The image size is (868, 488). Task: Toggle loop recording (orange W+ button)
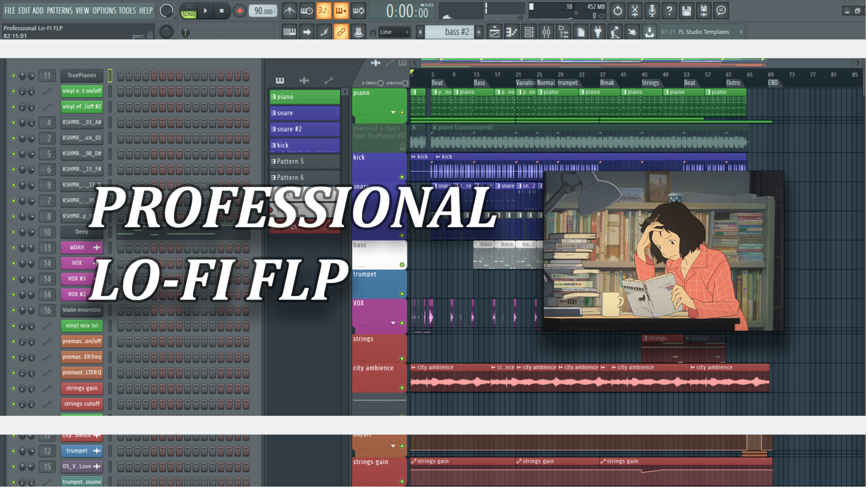pos(340,10)
